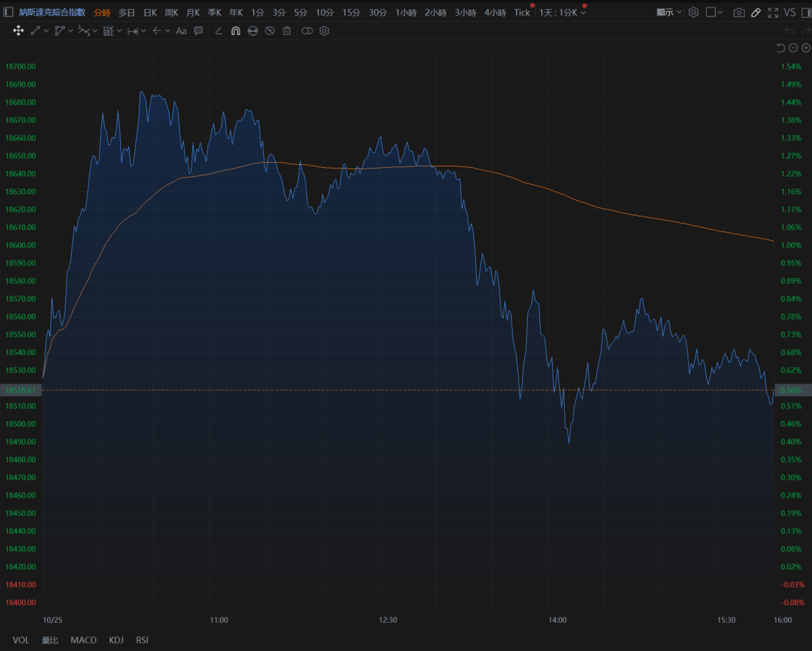This screenshot has height=651, width=812.
Task: Select the wave pattern drawing tool
Action: pos(84,31)
